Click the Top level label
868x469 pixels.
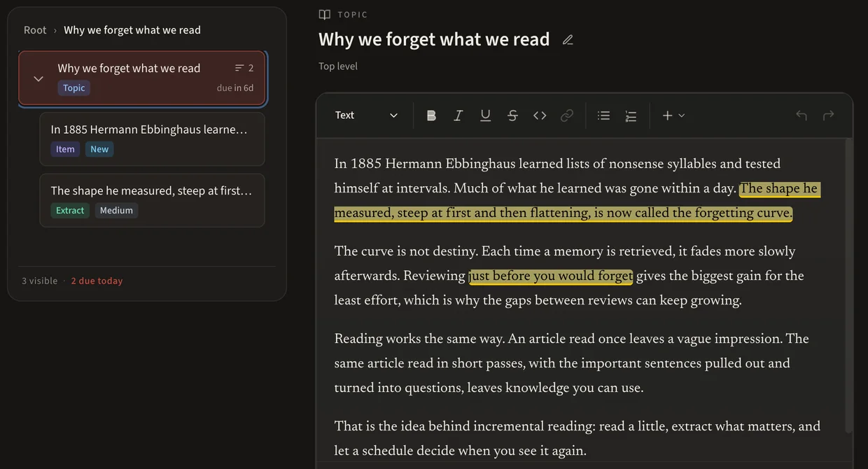pos(338,66)
